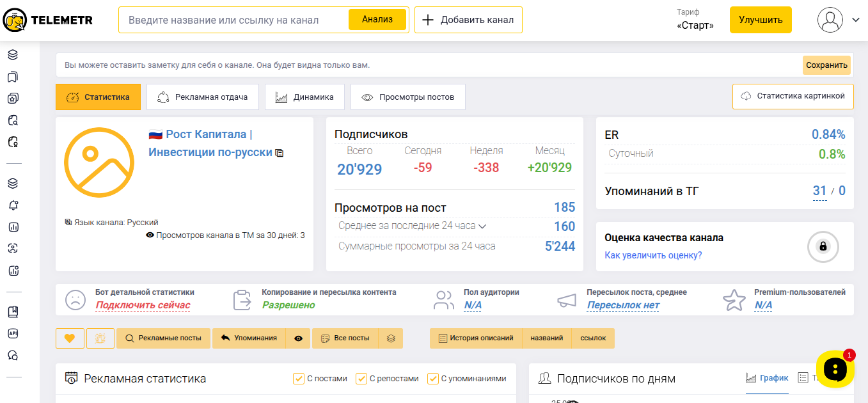Expand the account menu chevron
The width and height of the screenshot is (868, 403).
click(856, 20)
